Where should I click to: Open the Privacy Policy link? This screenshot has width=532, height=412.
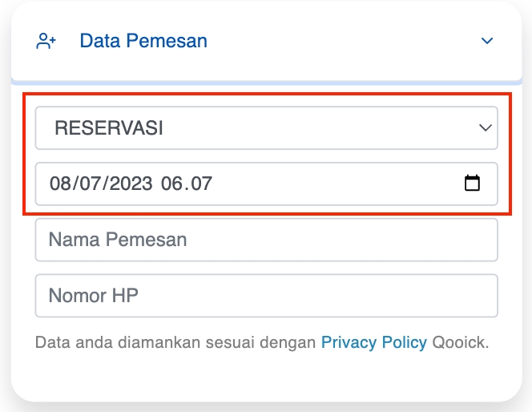[374, 342]
